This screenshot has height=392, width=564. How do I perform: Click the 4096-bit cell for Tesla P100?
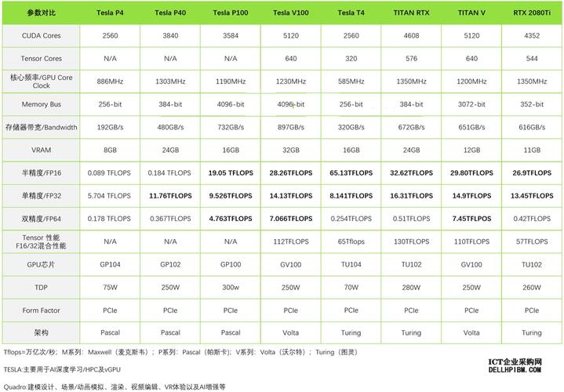pyautogui.click(x=230, y=103)
